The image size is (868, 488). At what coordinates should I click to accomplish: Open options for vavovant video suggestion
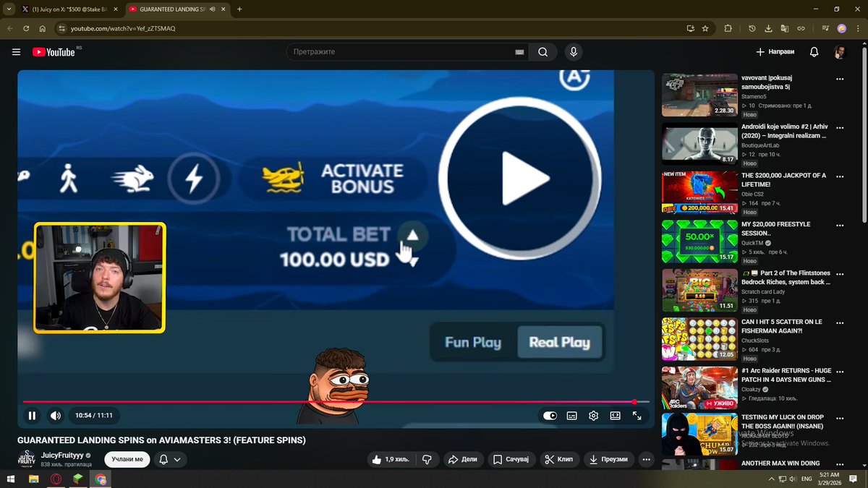point(840,79)
